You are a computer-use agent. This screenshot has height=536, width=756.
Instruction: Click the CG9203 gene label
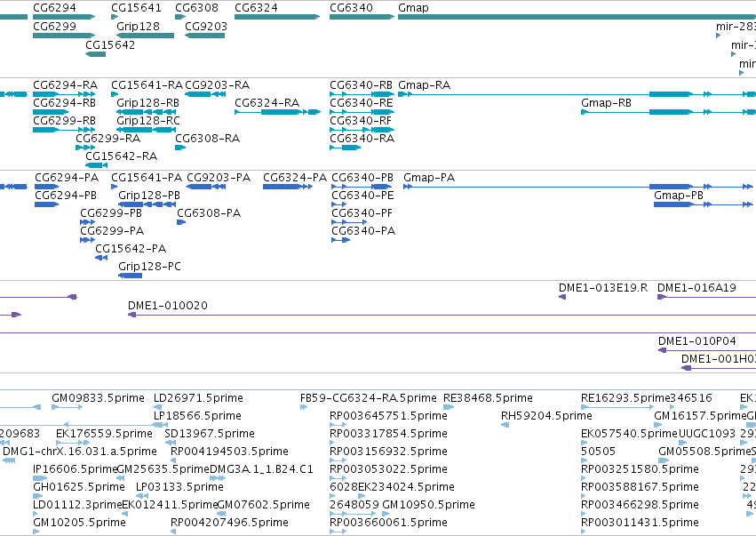[x=206, y=26]
